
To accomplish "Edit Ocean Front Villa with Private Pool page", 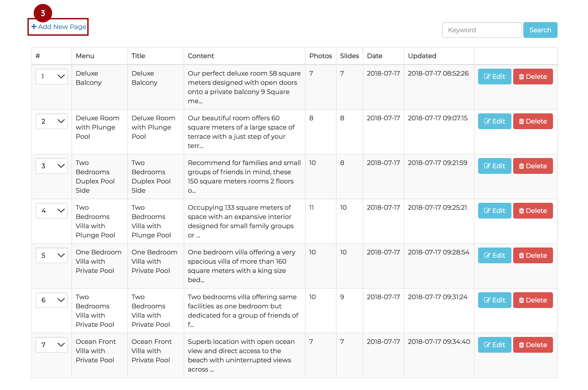I will point(494,345).
